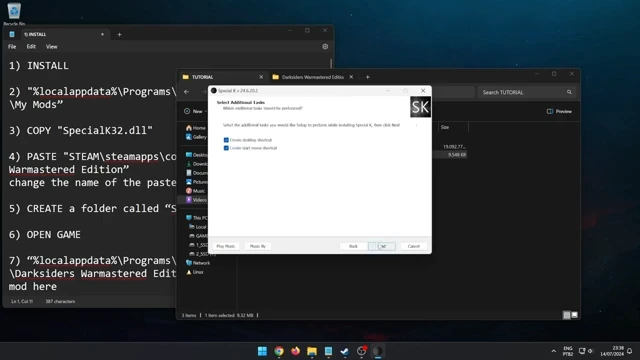Click the Back button in installer
This screenshot has width=640, height=360.
click(x=353, y=246)
